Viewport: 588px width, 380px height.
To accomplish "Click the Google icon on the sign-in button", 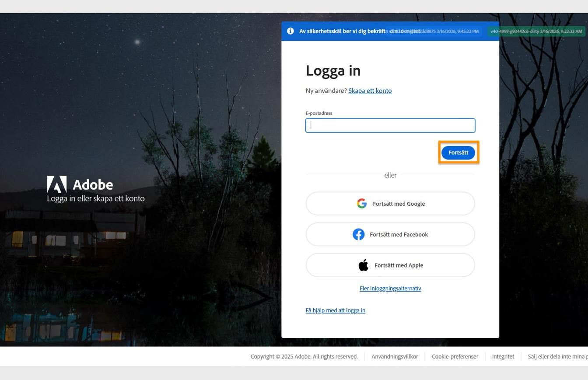I will coord(362,203).
